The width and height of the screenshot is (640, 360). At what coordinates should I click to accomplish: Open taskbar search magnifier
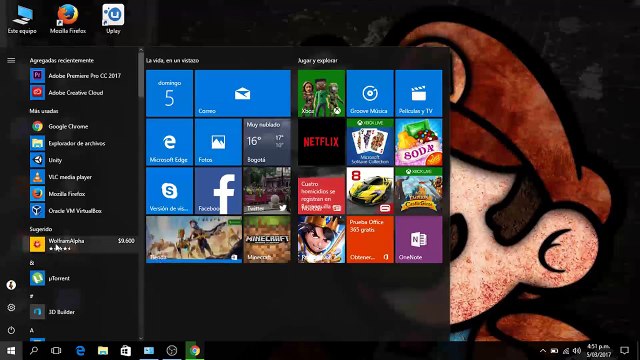point(34,351)
